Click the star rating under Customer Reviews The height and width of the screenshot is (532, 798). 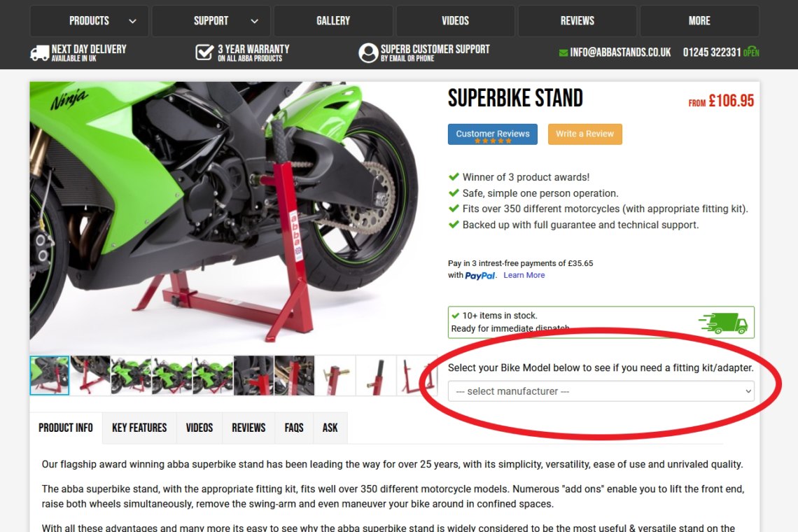(493, 141)
